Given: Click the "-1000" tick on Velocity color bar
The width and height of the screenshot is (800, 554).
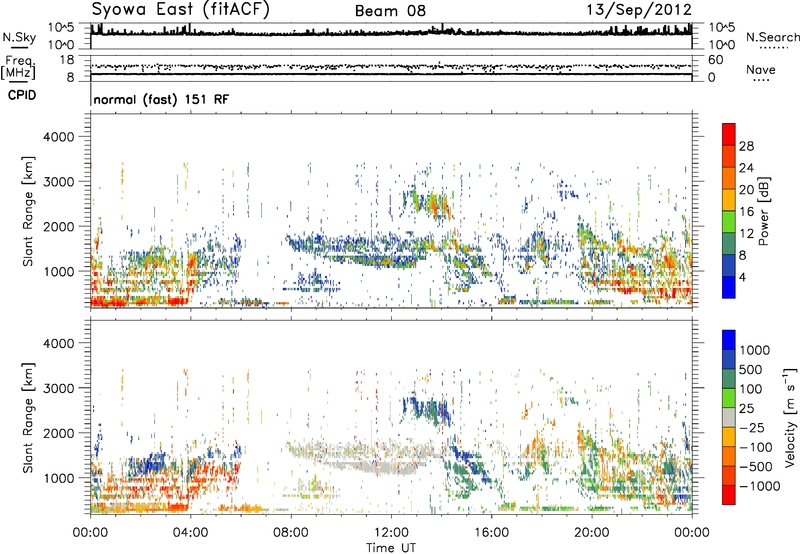Looking at the screenshot, I should 760,486.
